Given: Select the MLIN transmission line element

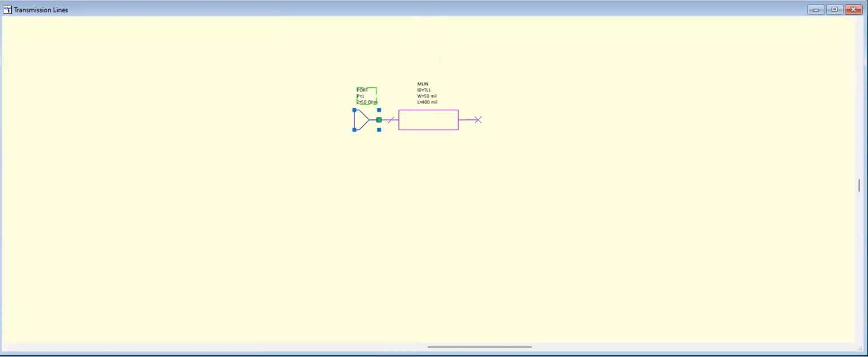Looking at the screenshot, I should click(x=428, y=119).
